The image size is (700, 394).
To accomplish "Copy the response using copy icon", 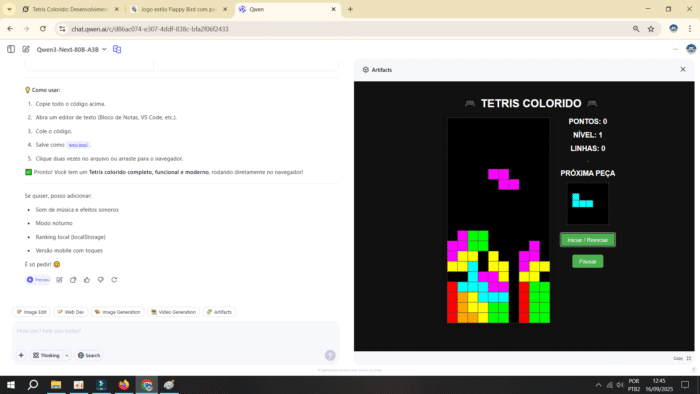I will [73, 280].
